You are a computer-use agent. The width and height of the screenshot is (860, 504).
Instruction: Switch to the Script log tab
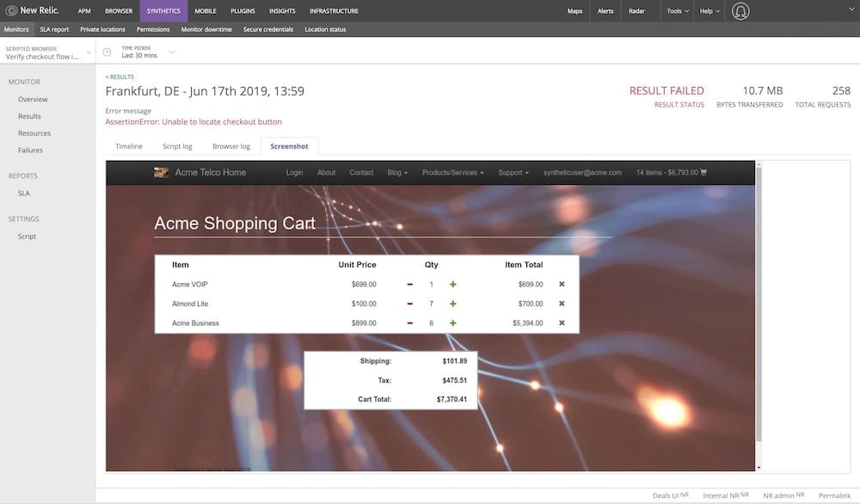click(x=177, y=146)
